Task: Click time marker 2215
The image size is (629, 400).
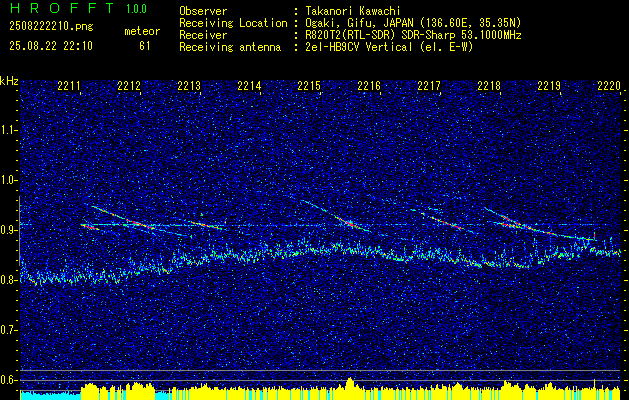Action: (309, 86)
